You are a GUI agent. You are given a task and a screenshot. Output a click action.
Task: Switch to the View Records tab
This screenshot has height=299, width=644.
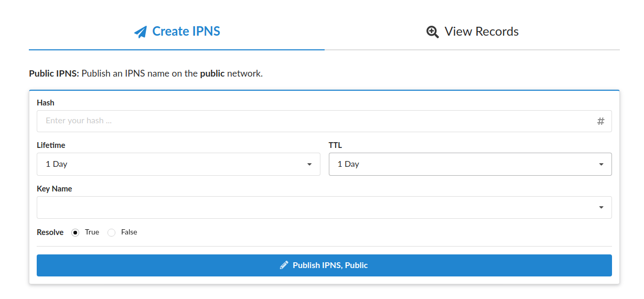pos(472,31)
